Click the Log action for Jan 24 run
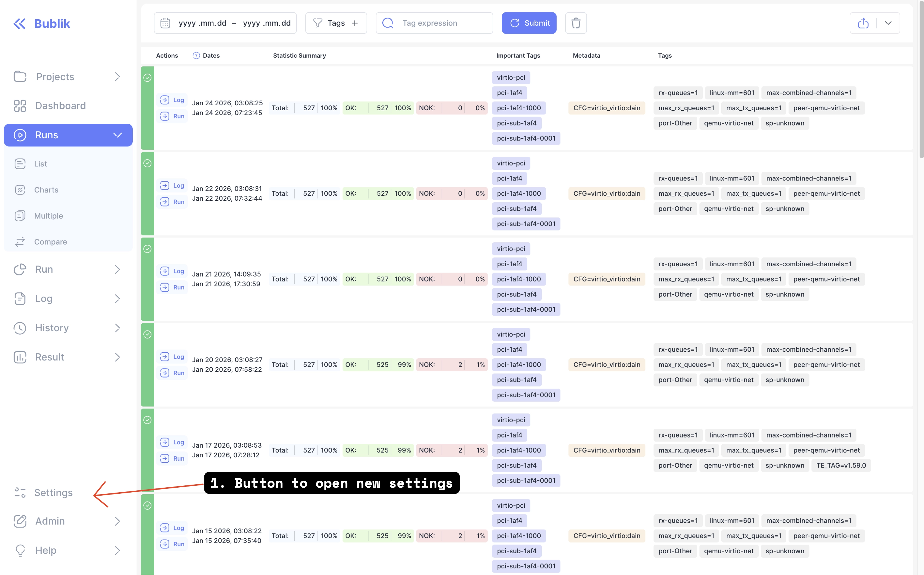Viewport: 924px width, 575px height. tap(172, 100)
